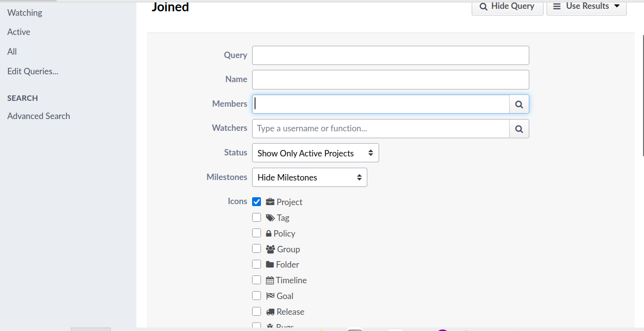Tick the Release icon checkbox

[257, 311]
